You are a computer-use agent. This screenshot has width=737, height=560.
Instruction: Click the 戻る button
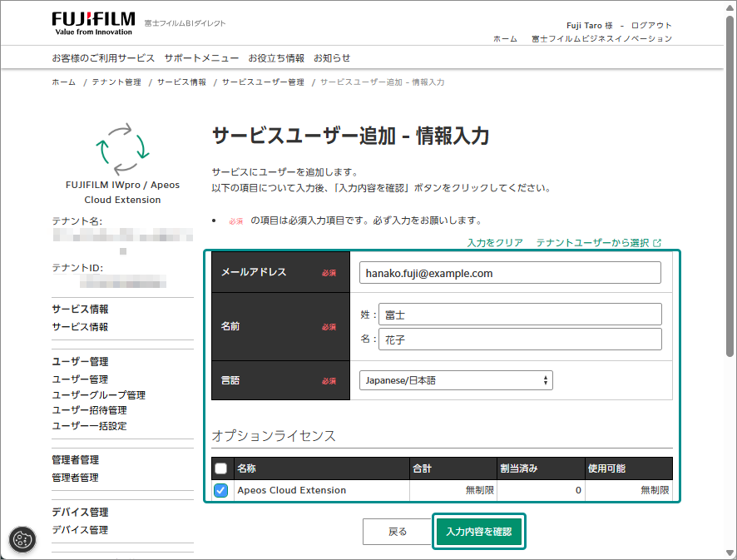(x=398, y=532)
